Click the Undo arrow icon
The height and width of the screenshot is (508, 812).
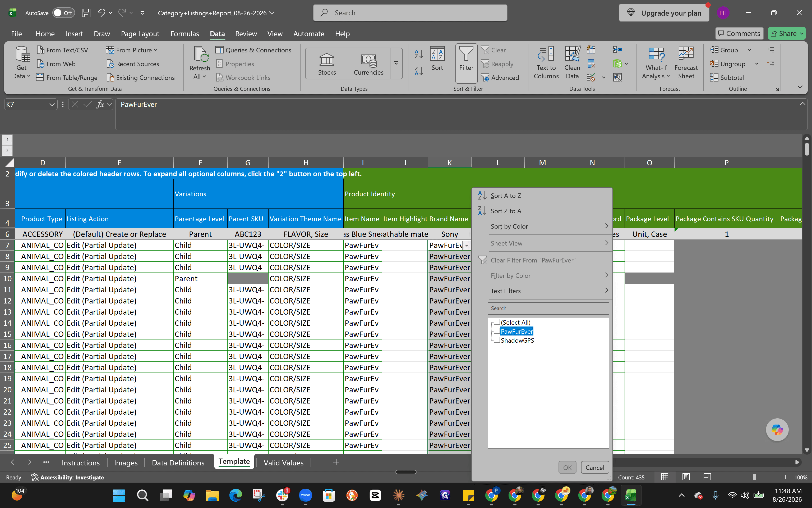click(101, 13)
